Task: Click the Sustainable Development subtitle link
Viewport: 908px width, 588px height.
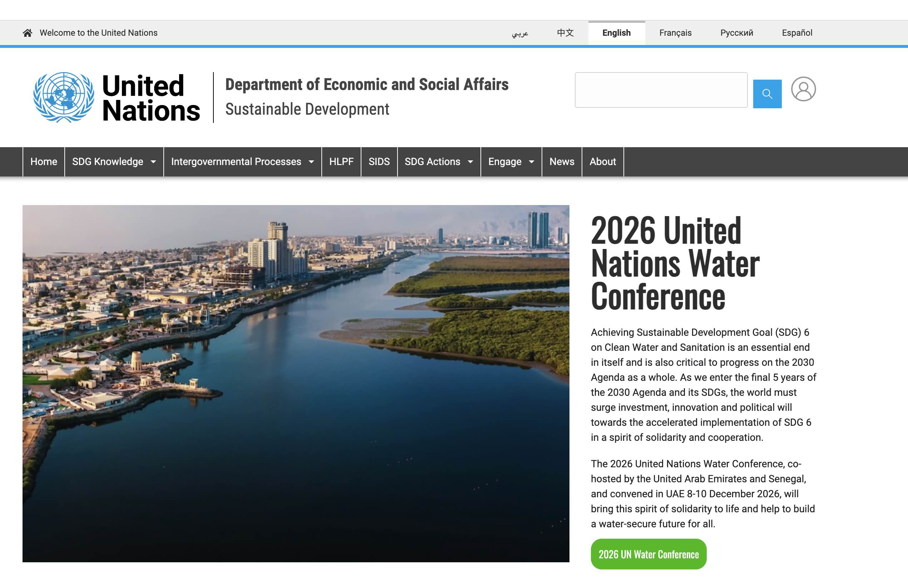Action: 307,109
